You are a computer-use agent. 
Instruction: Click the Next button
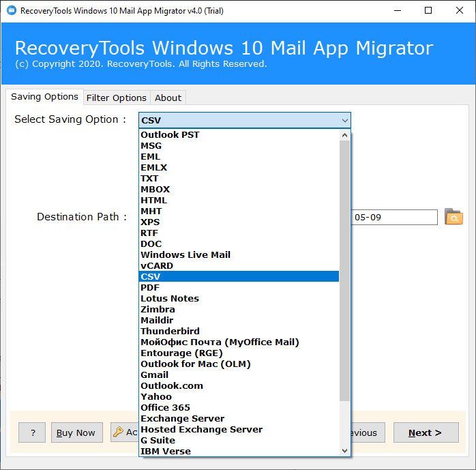[426, 432]
